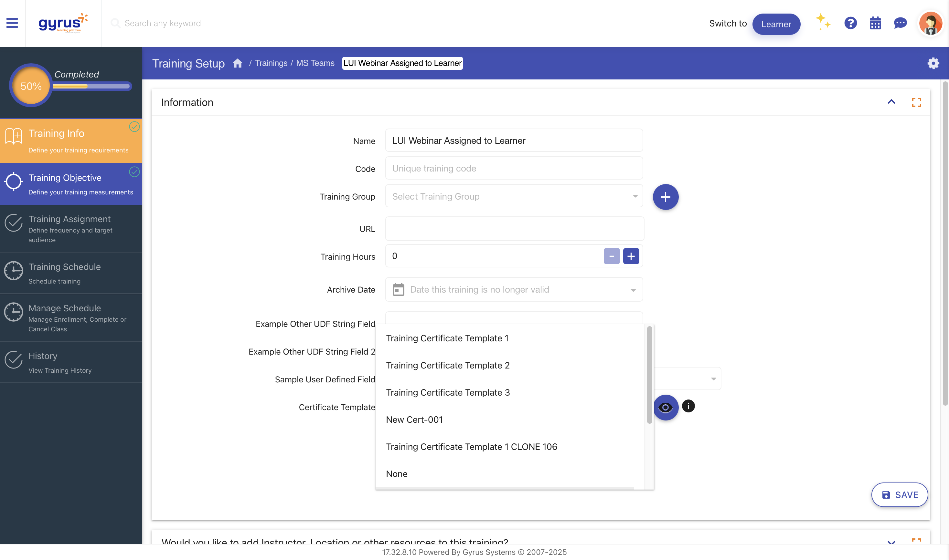Click the AI sparkle stars icon
This screenshot has width=949, height=560.
pos(823,22)
